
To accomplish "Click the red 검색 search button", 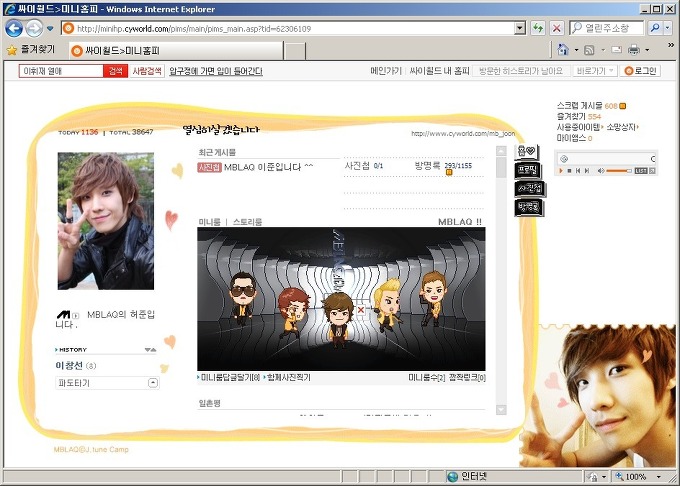I will (115, 71).
